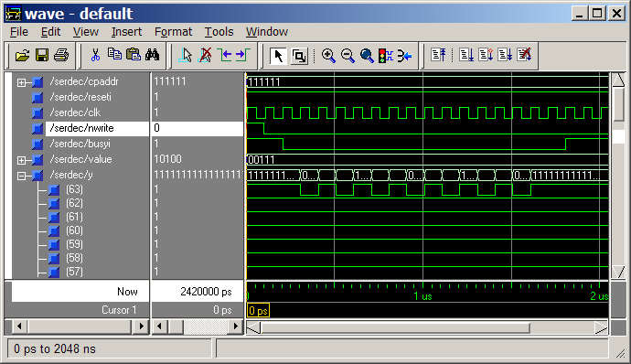The width and height of the screenshot is (631, 364).
Task: Click the Cut scissors icon
Action: pyautogui.click(x=95, y=55)
